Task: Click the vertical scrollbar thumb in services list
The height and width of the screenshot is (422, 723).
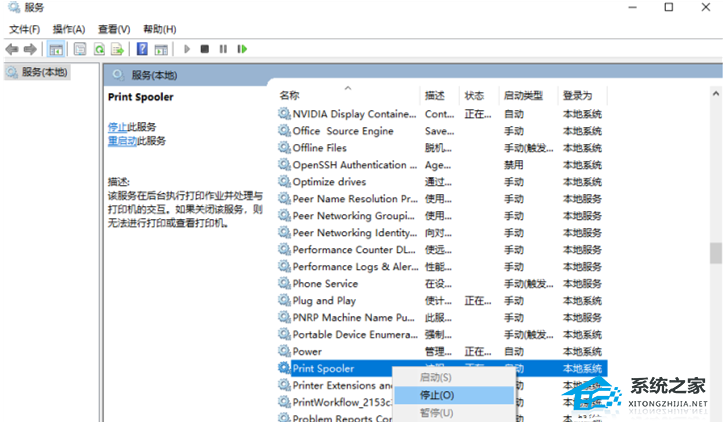Action: pos(715,253)
